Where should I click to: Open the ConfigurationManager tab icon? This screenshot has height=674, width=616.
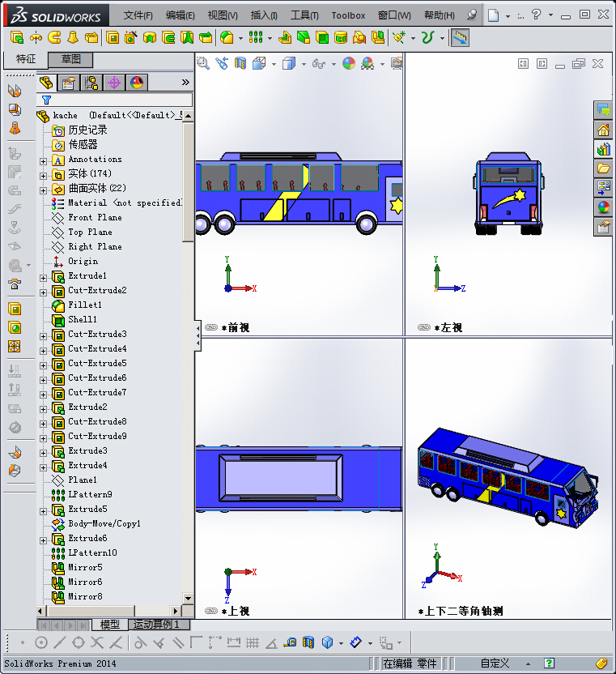click(x=91, y=83)
